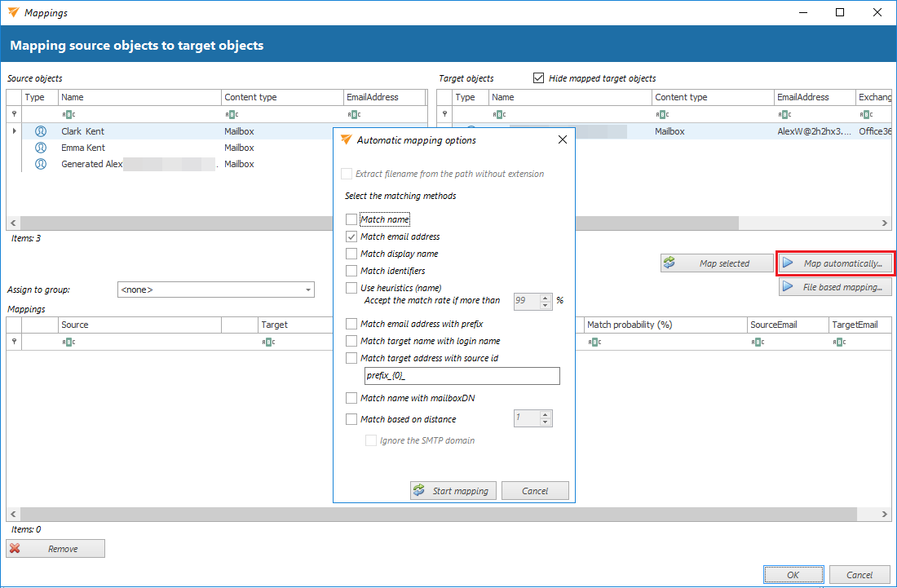897x588 pixels.
Task: Click the prefix_{0}_ text field
Action: tap(462, 376)
